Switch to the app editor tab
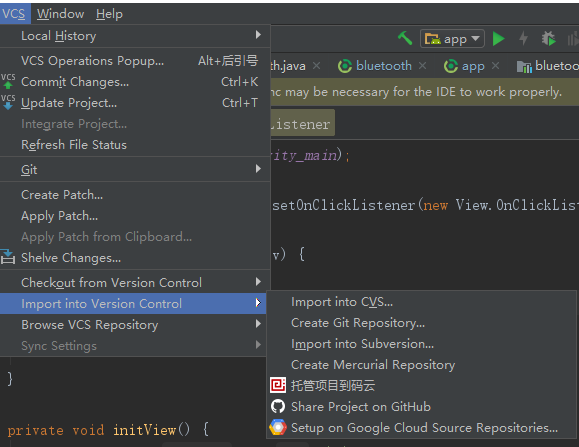 tap(473, 66)
